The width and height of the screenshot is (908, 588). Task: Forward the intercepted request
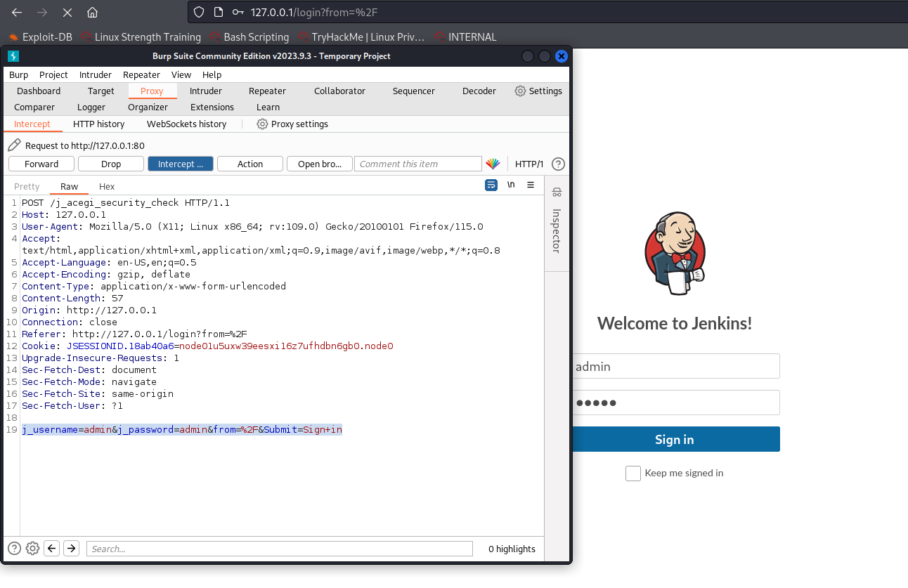41,164
